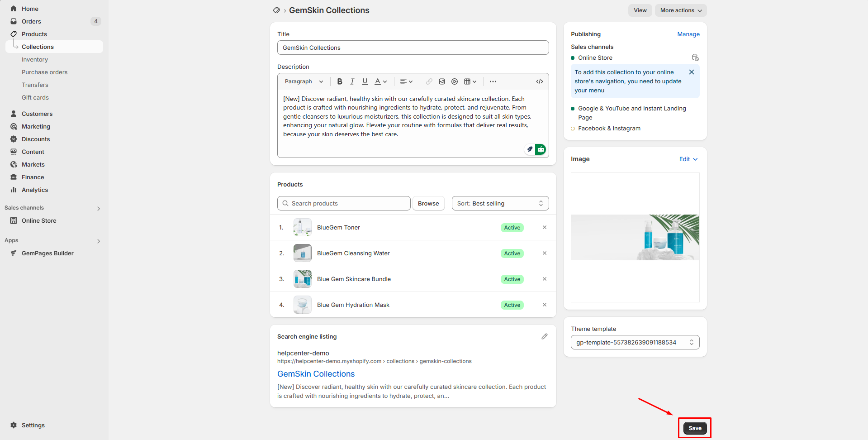868x440 pixels.
Task: Open more formatting options ellipsis
Action: tap(493, 81)
